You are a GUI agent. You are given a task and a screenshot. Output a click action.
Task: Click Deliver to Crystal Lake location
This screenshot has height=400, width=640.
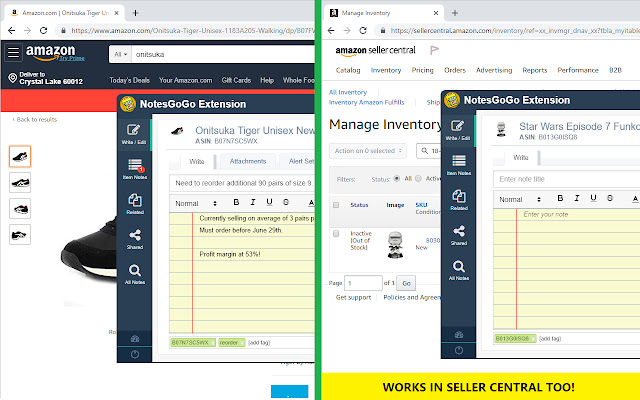click(x=46, y=78)
